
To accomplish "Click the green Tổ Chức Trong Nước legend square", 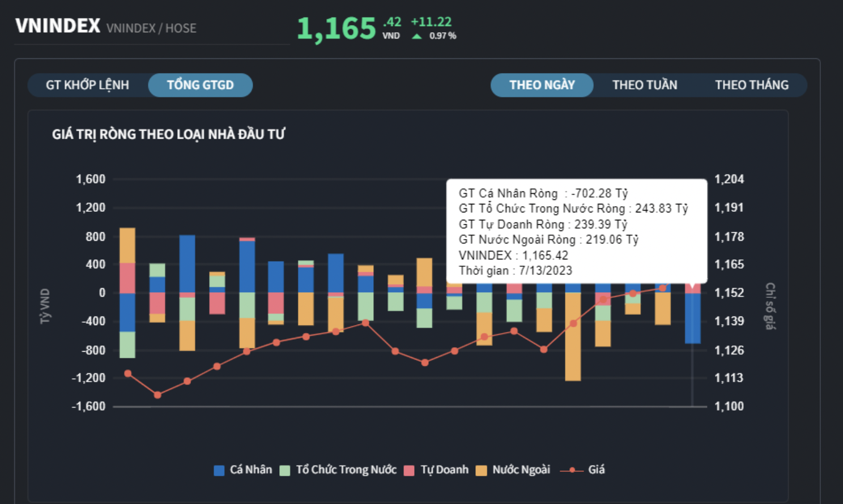I will (285, 470).
